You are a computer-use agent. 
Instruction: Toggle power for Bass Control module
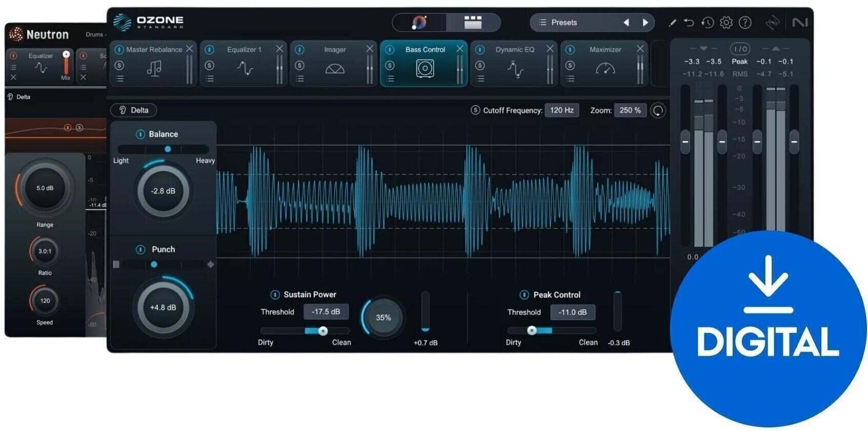390,50
